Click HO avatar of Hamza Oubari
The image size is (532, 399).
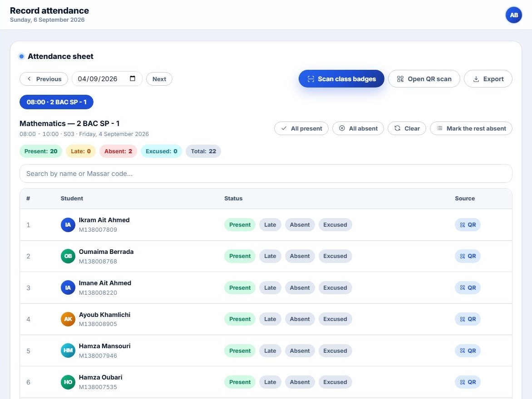pos(68,382)
